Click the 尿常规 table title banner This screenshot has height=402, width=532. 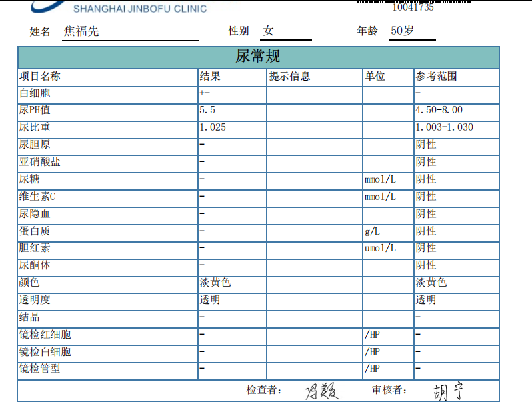pyautogui.click(x=258, y=57)
